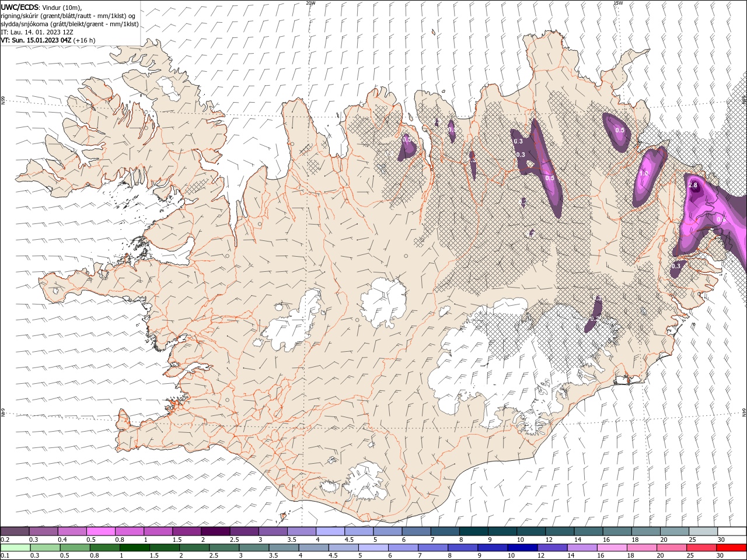
Task: Pick the 8 dark teal swatch on snow scale
Action: click(474, 531)
